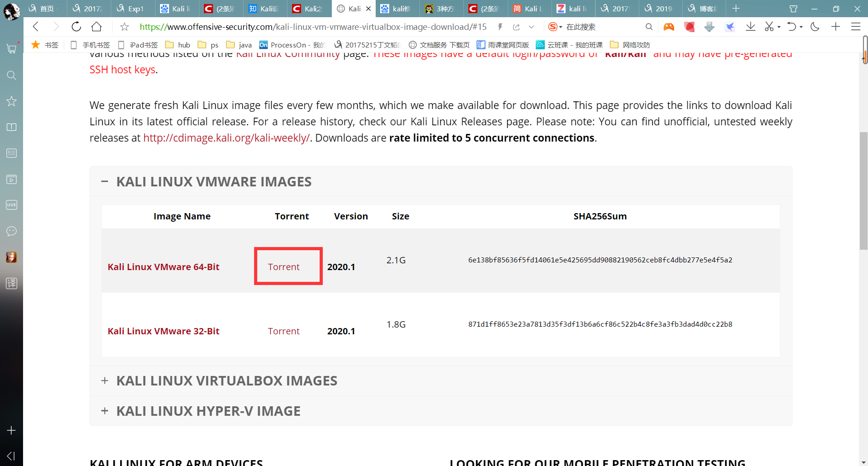Switch to the 3种方 tab

click(x=442, y=9)
